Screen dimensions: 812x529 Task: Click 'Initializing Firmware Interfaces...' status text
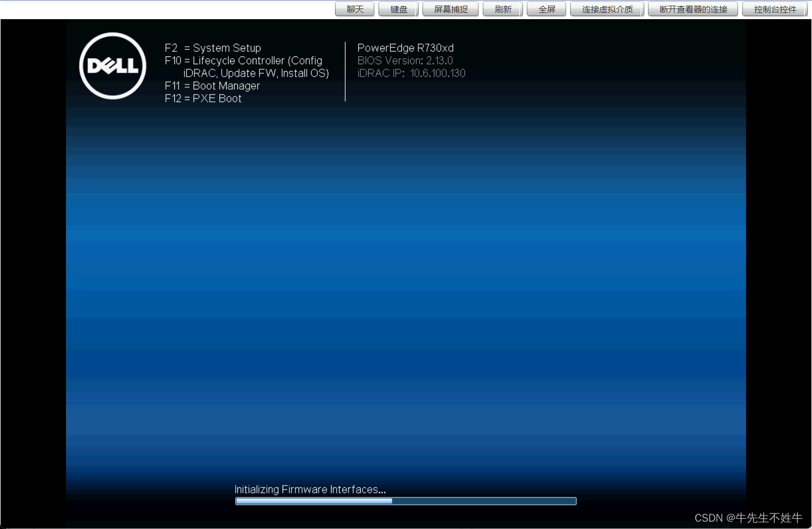310,489
